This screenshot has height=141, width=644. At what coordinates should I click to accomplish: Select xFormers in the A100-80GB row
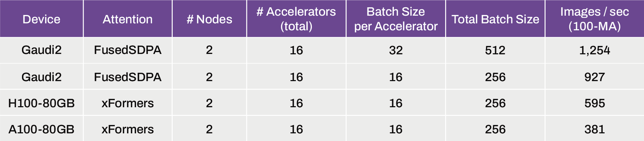[x=128, y=129]
